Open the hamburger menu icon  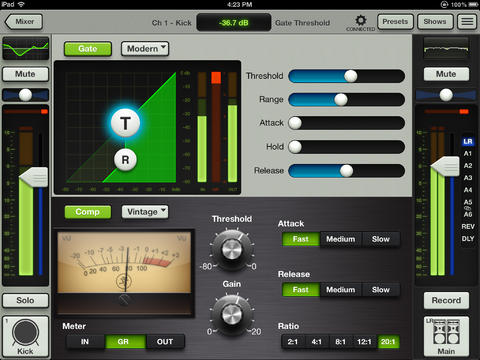tap(467, 22)
